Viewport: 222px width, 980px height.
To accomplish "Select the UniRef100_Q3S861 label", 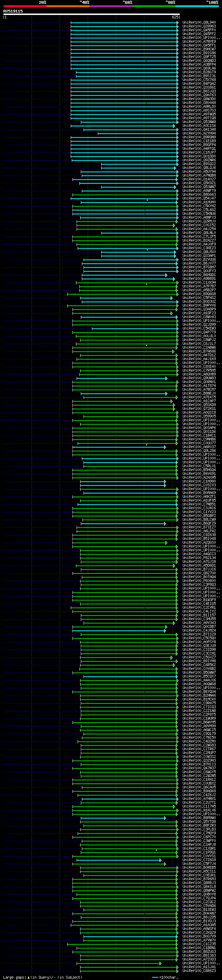I will pyautogui.click(x=199, y=88).
